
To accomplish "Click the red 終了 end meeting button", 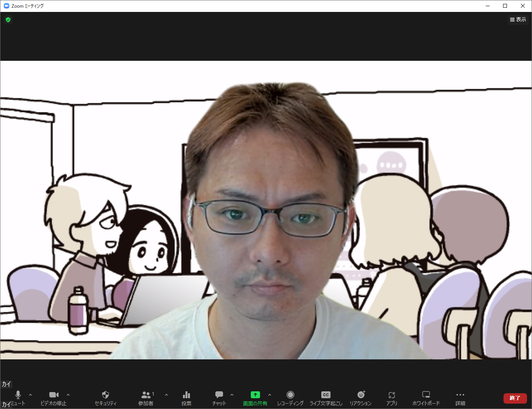I will tap(515, 398).
